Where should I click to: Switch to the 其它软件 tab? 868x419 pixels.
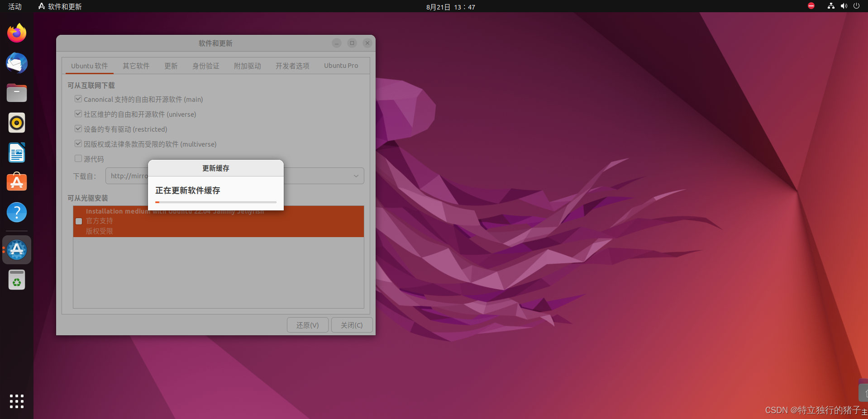(136, 66)
